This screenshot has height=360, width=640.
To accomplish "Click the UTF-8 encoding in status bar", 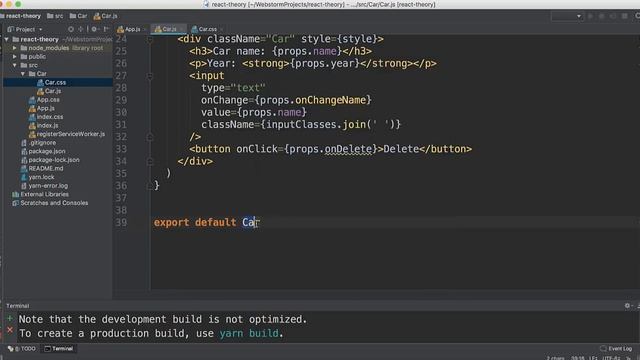I will [611, 358].
